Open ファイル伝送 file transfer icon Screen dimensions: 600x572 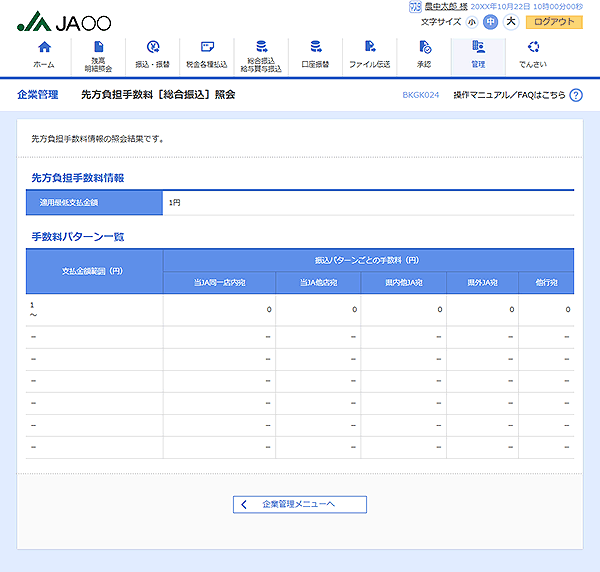(369, 47)
